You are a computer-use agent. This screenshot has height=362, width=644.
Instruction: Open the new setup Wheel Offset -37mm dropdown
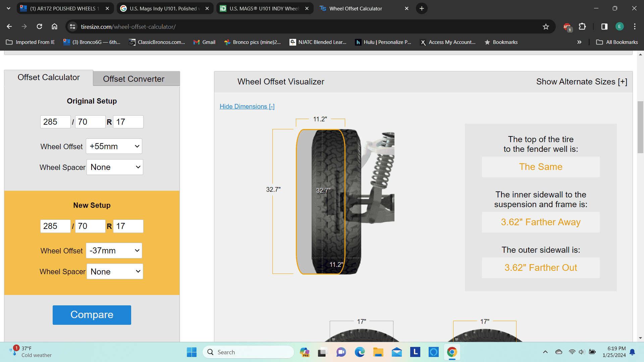click(114, 250)
